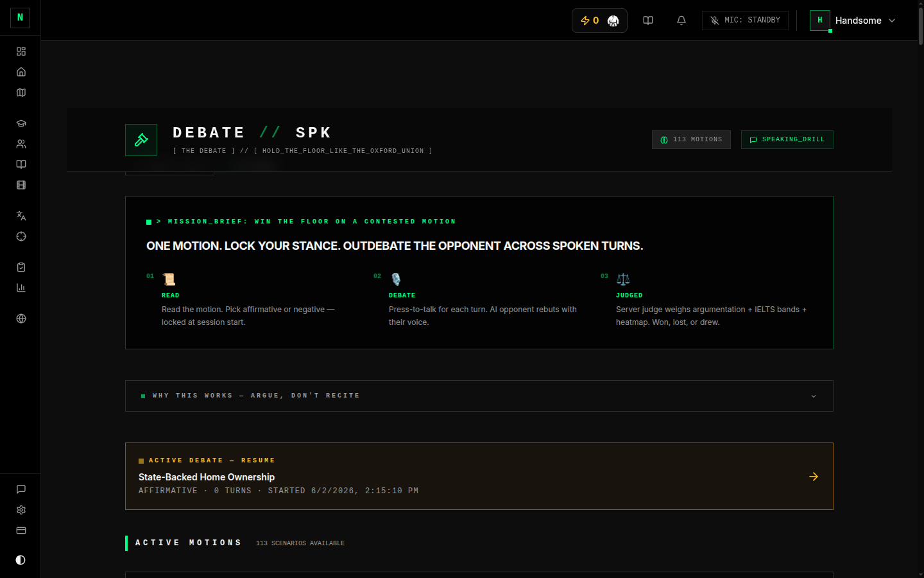Viewport: 924px width, 578px height.
Task: Click the SPEAKING_DRILL button
Action: 787,139
